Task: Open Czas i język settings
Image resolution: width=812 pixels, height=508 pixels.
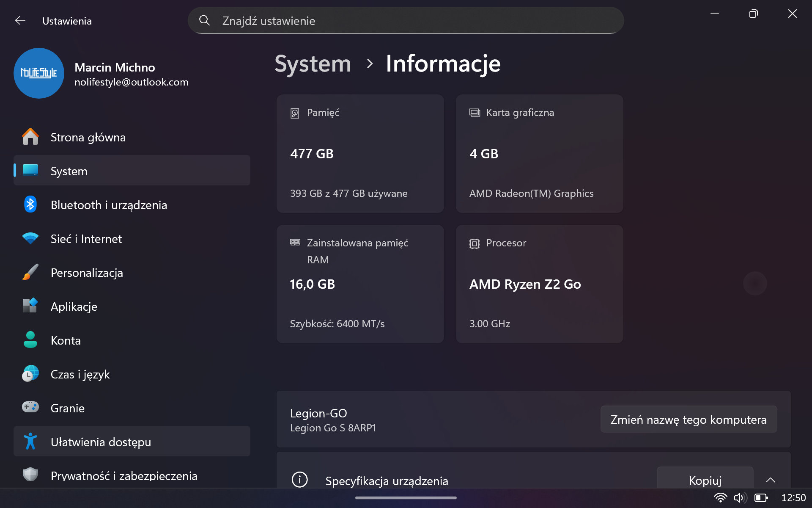Action: coord(80,374)
